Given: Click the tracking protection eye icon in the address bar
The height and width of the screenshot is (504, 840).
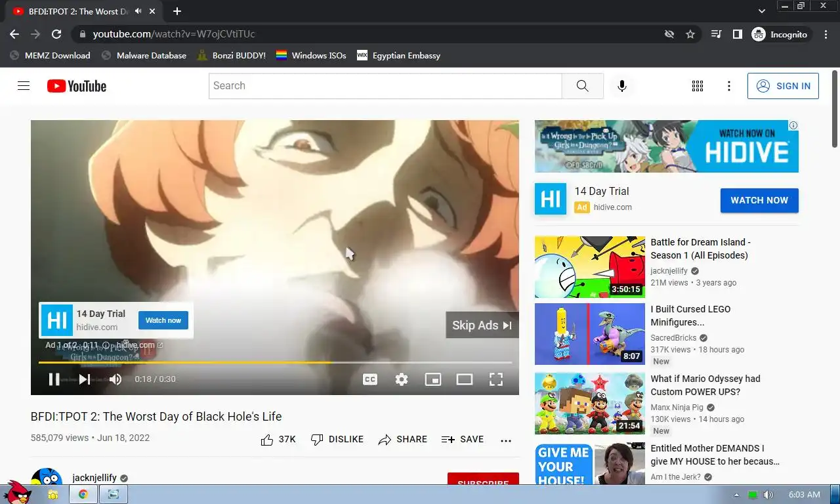Looking at the screenshot, I should tap(669, 34).
